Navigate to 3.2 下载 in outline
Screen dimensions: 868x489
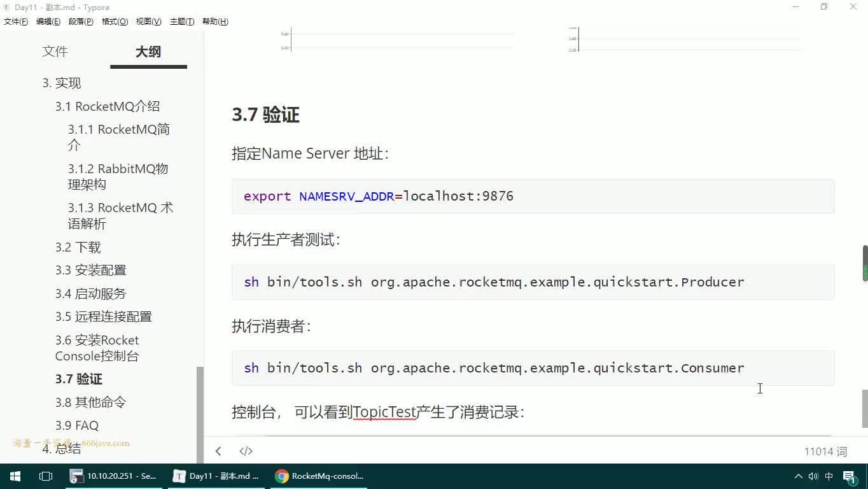78,247
